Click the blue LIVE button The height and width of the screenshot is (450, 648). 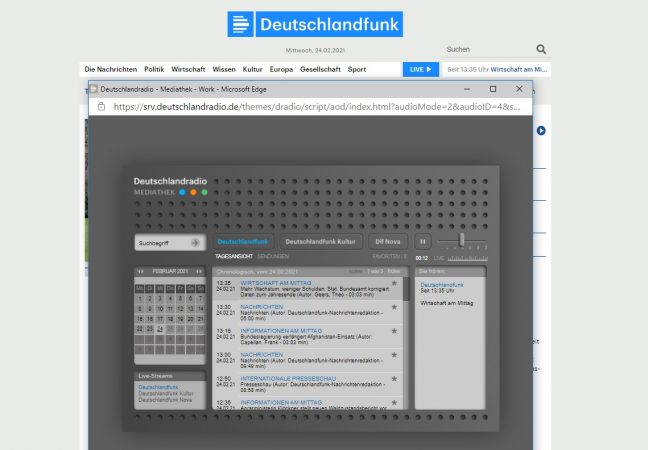pos(421,69)
